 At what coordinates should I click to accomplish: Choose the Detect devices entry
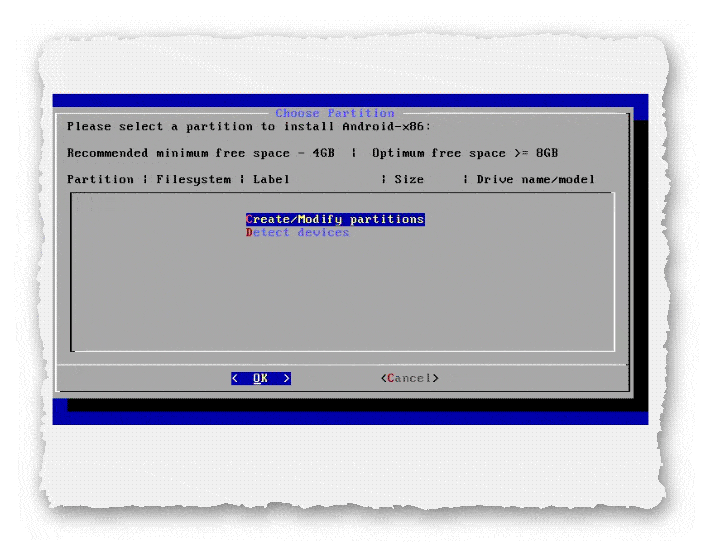297,232
